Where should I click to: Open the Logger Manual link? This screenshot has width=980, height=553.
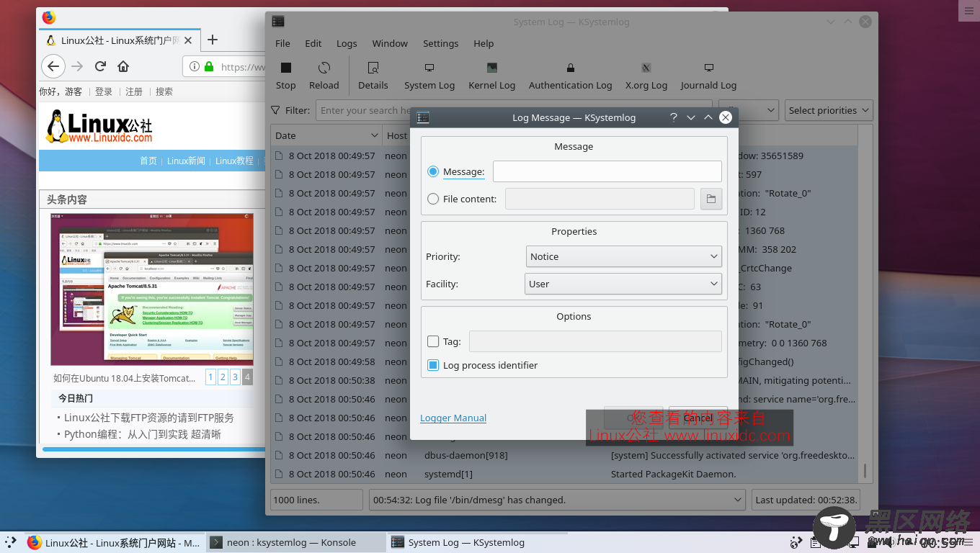click(x=453, y=418)
